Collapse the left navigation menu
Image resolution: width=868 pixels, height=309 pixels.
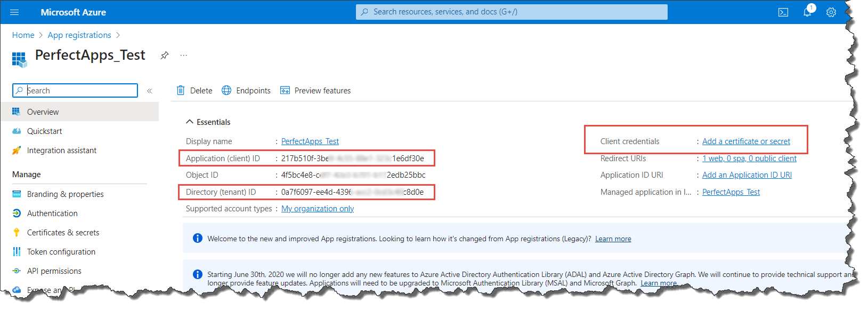coord(150,91)
